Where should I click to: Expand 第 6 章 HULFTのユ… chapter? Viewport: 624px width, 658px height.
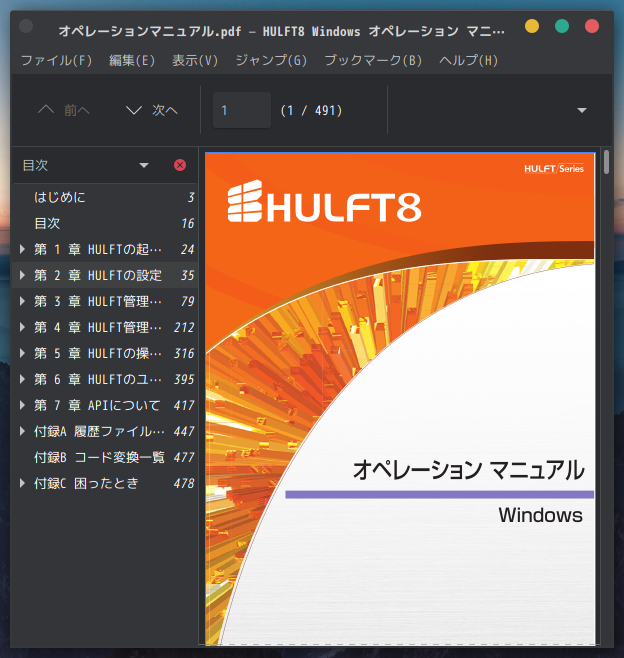[22, 379]
